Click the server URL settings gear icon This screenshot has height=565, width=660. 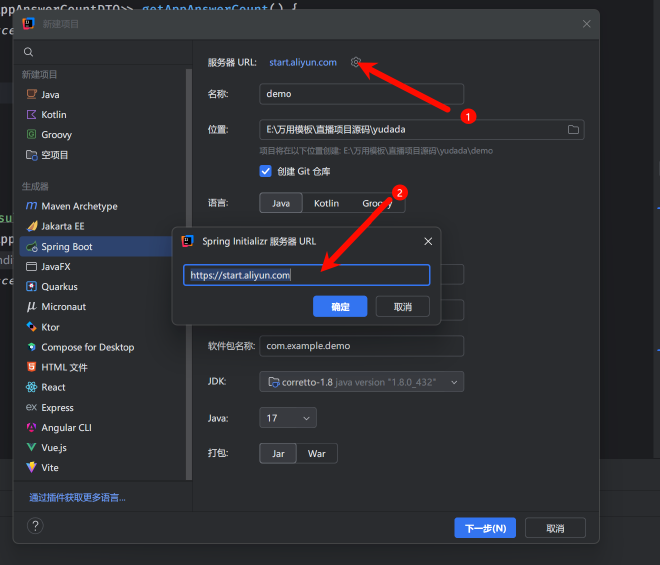point(356,62)
